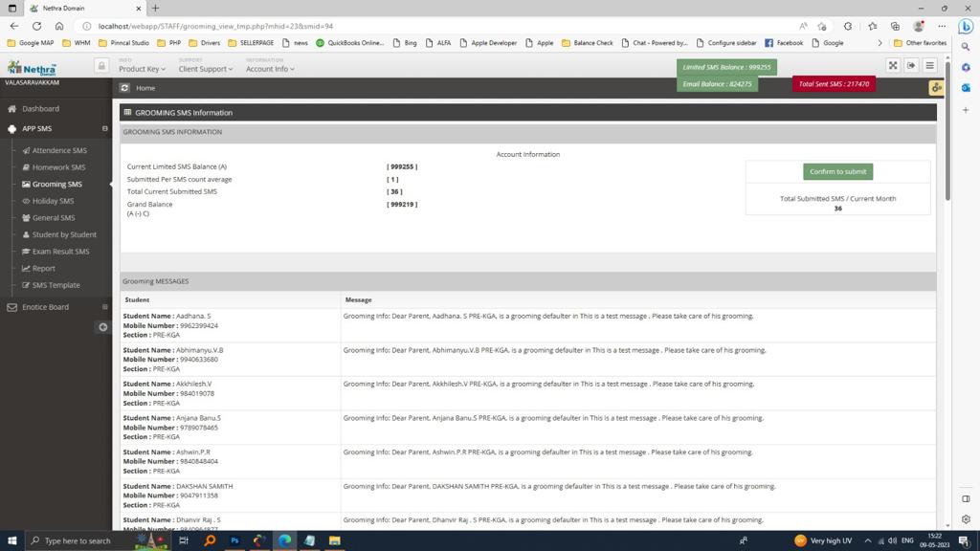Open the hamburger menu icon in the header

coord(930,66)
